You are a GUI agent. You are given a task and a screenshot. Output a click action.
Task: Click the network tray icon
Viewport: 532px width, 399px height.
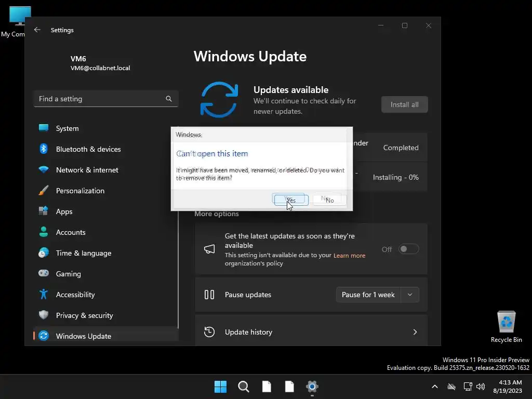[468, 387]
